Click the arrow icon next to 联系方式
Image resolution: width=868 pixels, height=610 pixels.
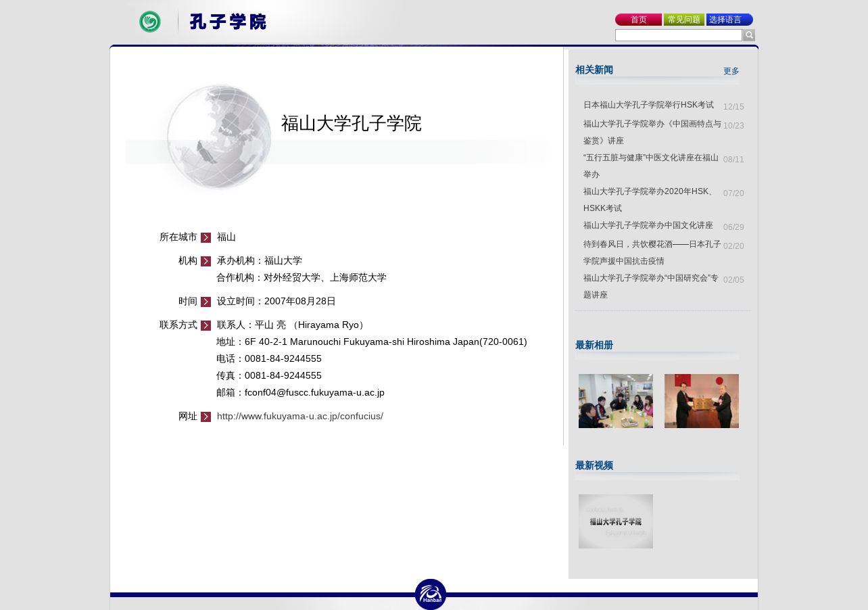(x=206, y=326)
